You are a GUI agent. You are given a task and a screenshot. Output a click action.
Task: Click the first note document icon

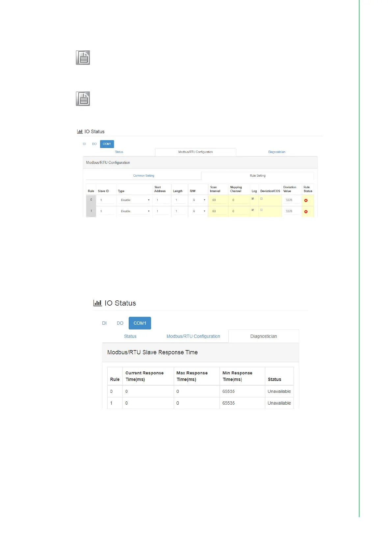click(83, 58)
